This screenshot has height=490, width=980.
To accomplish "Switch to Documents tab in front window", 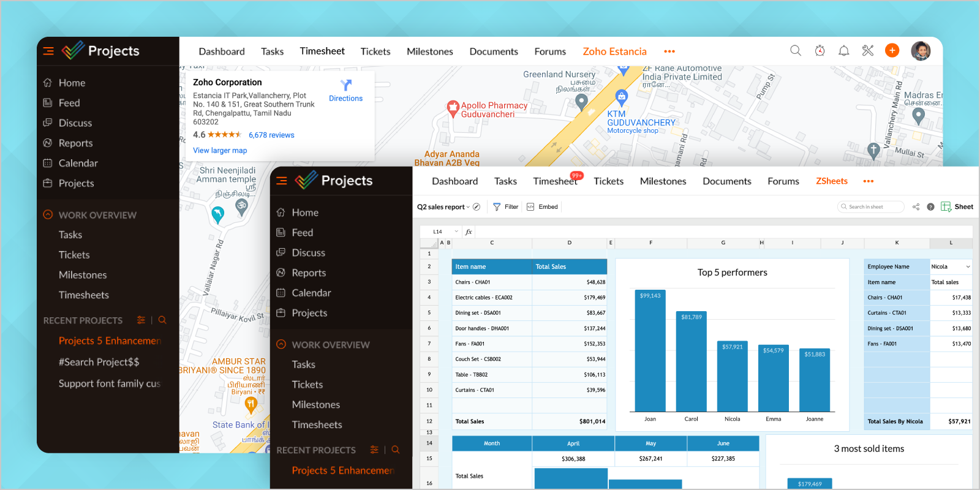I will pos(727,181).
